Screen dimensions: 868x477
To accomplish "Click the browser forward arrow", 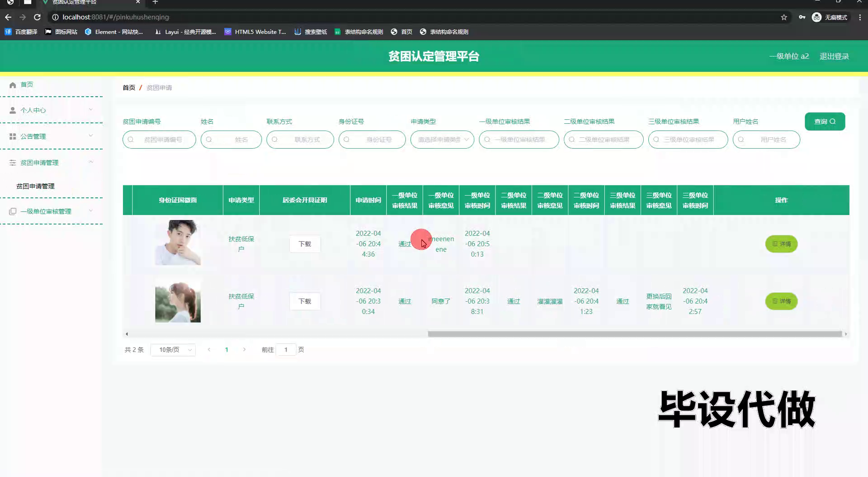I will click(x=23, y=17).
